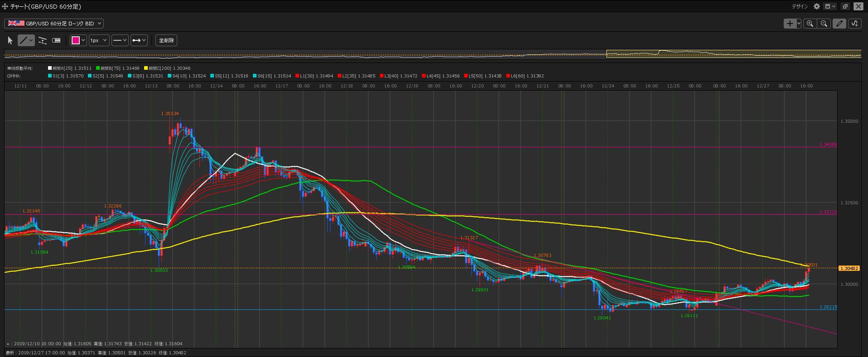
Task: Click the 1.29215 blue horizontal line label
Action: click(828, 307)
